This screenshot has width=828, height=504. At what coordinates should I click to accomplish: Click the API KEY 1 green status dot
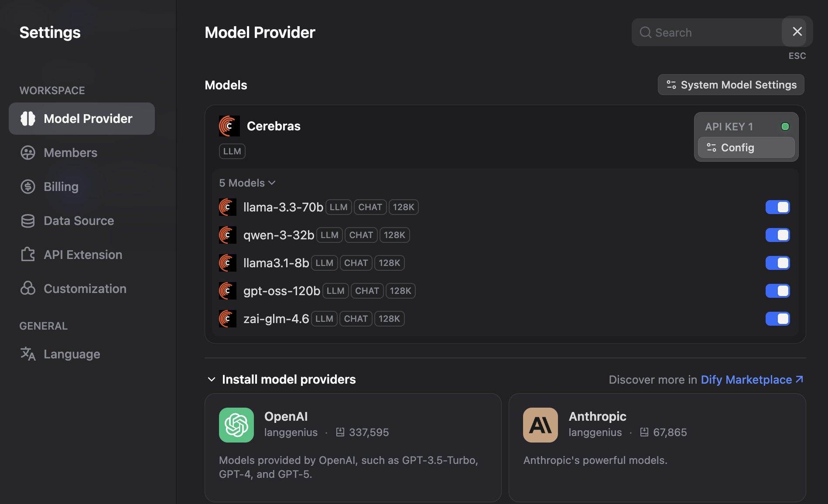(x=785, y=126)
